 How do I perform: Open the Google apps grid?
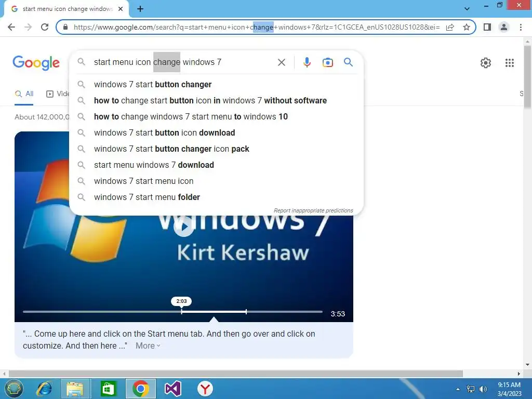(510, 63)
